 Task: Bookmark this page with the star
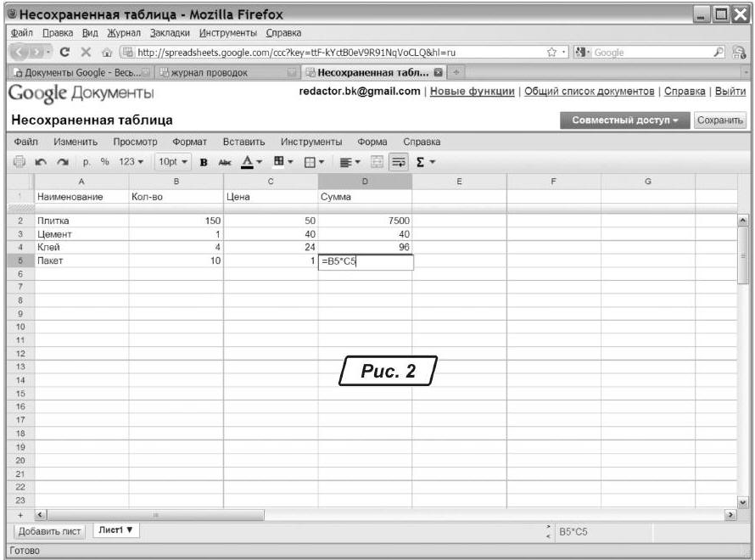552,53
